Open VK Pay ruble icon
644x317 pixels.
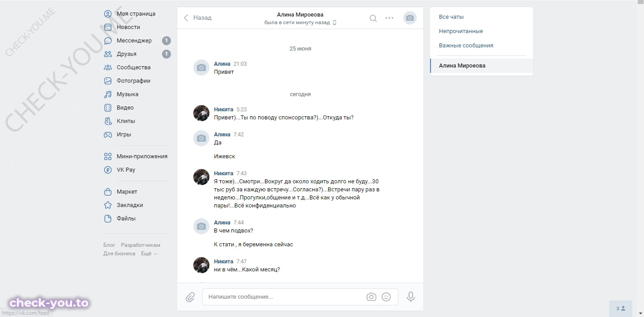point(108,170)
